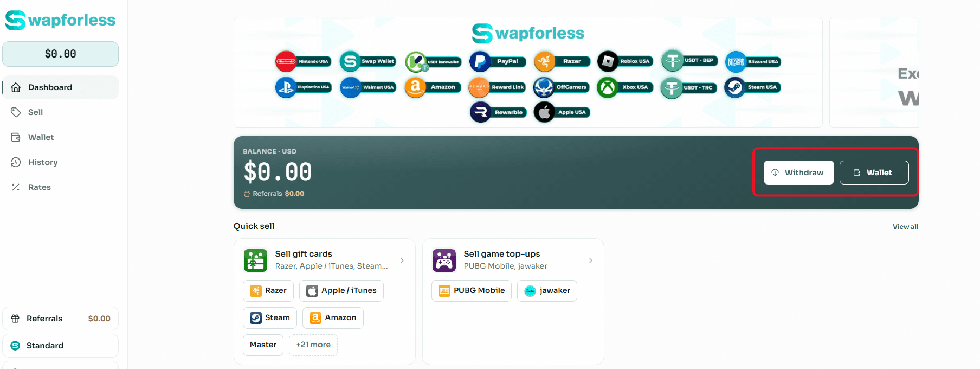
Task: Open the Standard tier card
Action: tap(60, 346)
